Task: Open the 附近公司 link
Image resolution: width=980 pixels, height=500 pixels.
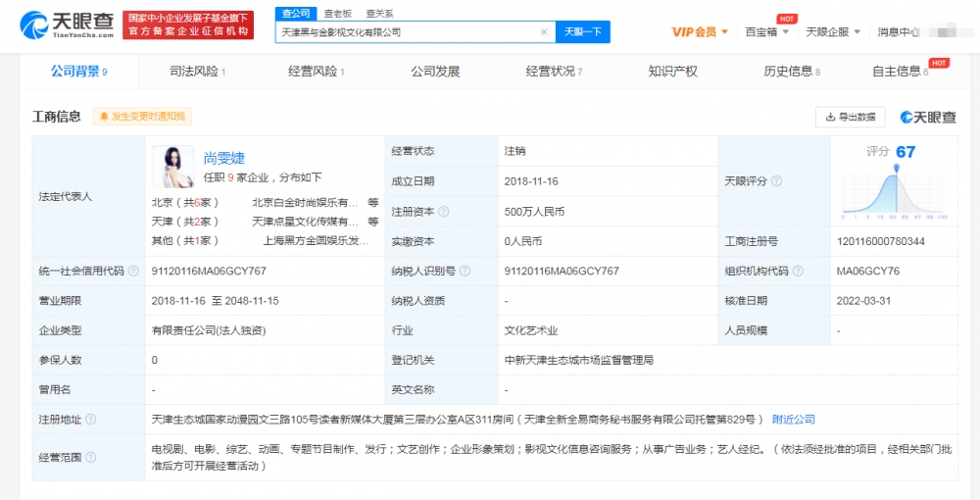Action: (793, 420)
